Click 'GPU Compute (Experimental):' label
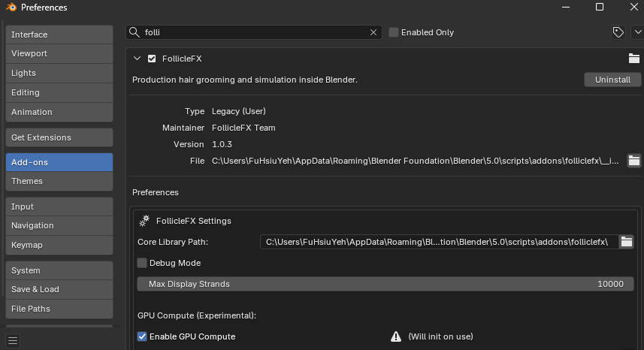This screenshot has height=350, width=644. (x=197, y=315)
